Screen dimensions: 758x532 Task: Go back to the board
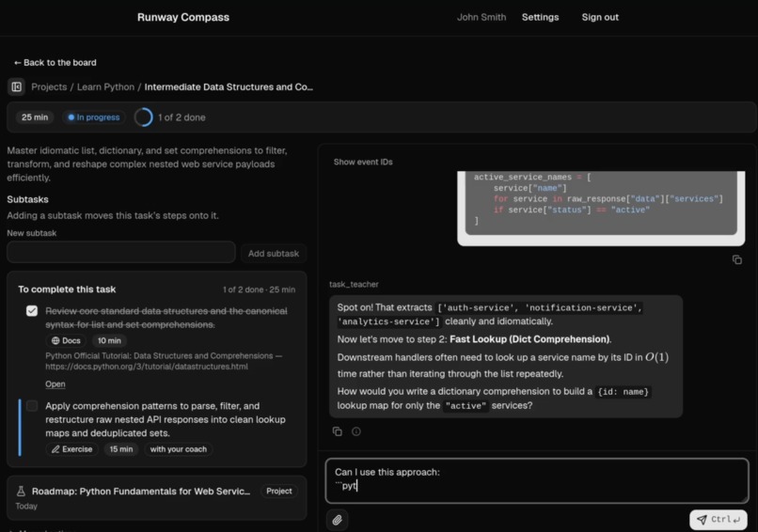(x=55, y=62)
